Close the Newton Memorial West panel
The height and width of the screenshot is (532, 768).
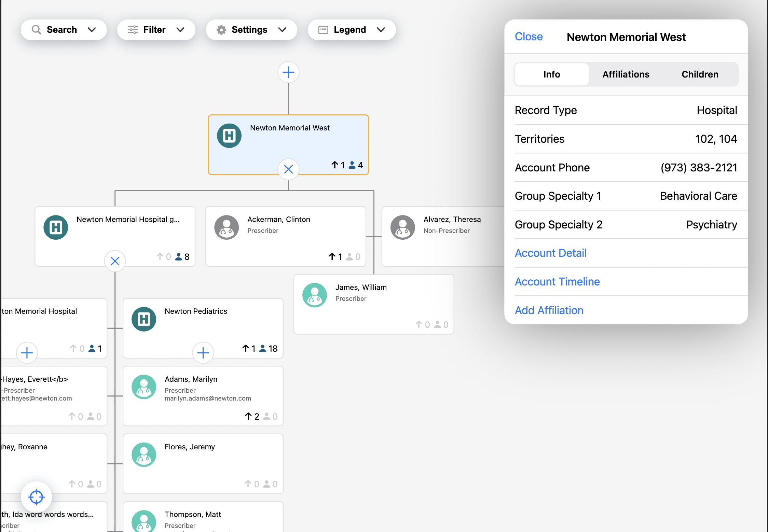(529, 37)
